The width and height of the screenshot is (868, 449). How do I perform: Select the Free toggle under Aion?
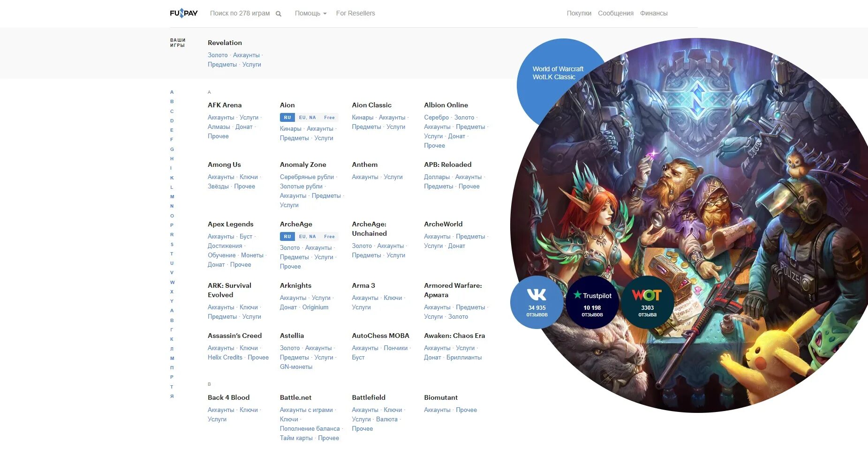click(x=330, y=118)
